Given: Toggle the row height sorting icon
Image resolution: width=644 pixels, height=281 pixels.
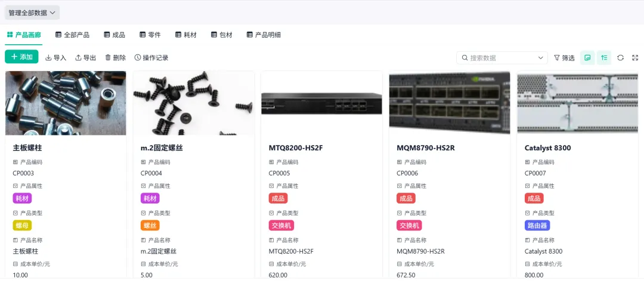Looking at the screenshot, I should [604, 58].
